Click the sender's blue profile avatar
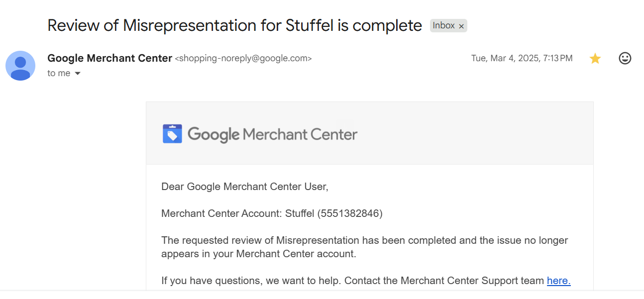Viewport: 644px width, 299px height. [x=20, y=66]
